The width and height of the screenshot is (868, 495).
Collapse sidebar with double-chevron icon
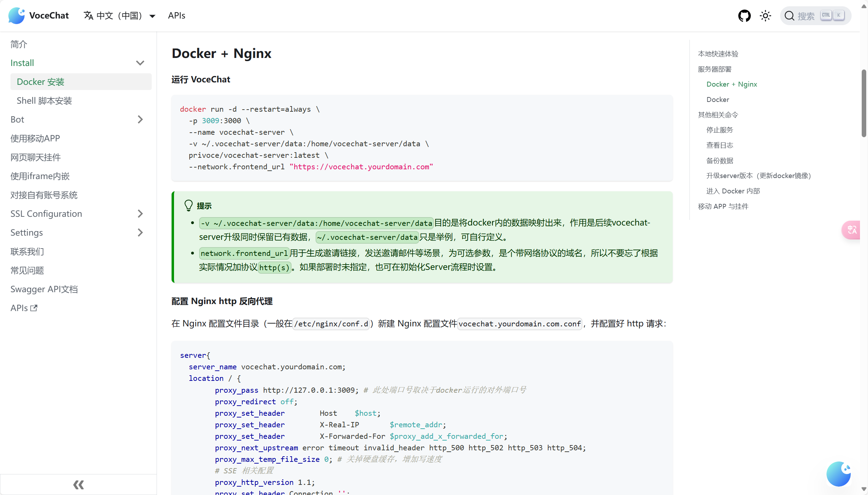[78, 485]
